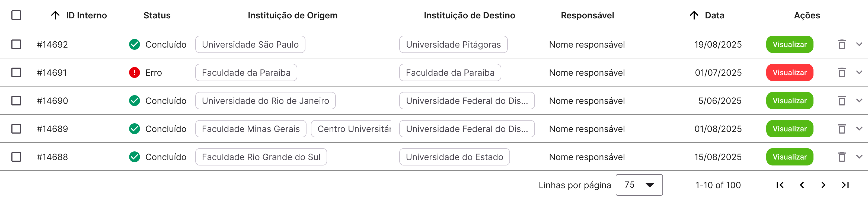
Task: Sort by ID Interno column header
Action: 86,15
